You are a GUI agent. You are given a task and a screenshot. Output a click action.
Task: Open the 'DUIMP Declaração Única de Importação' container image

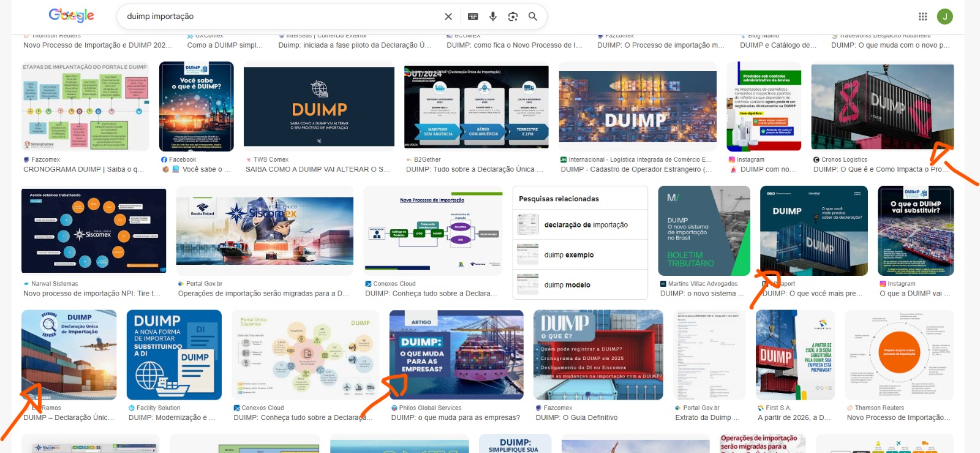69,355
